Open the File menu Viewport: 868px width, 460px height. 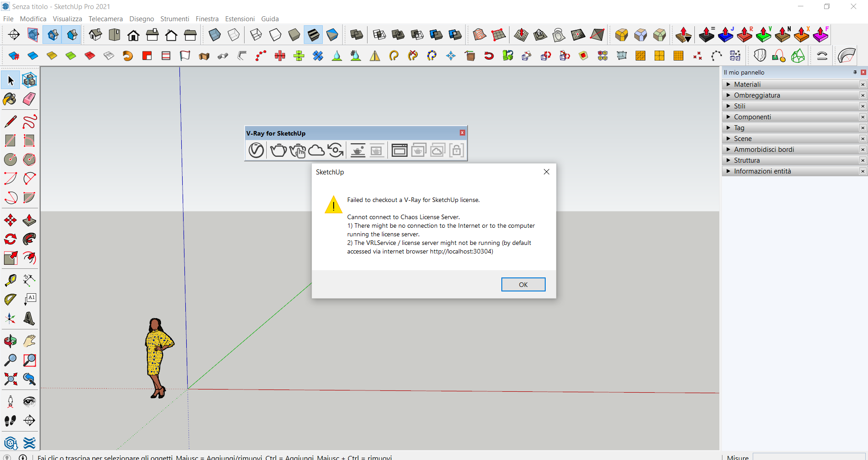[8, 19]
